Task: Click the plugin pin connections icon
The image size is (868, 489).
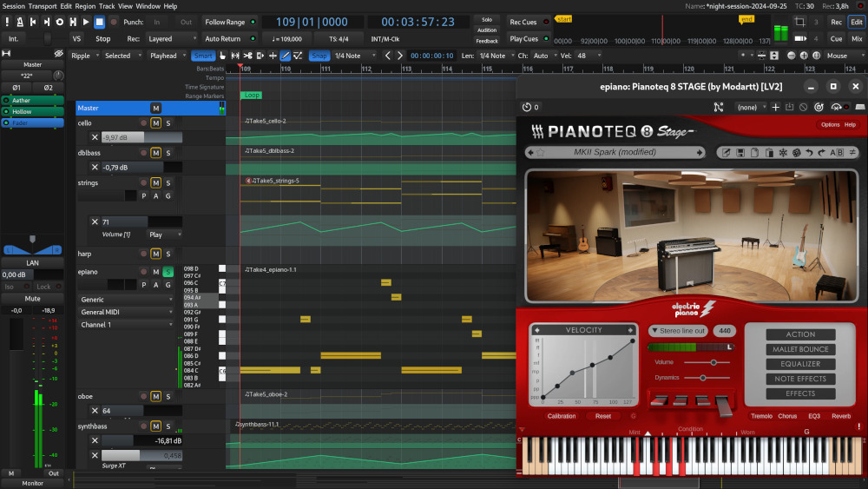Action: 719,107
